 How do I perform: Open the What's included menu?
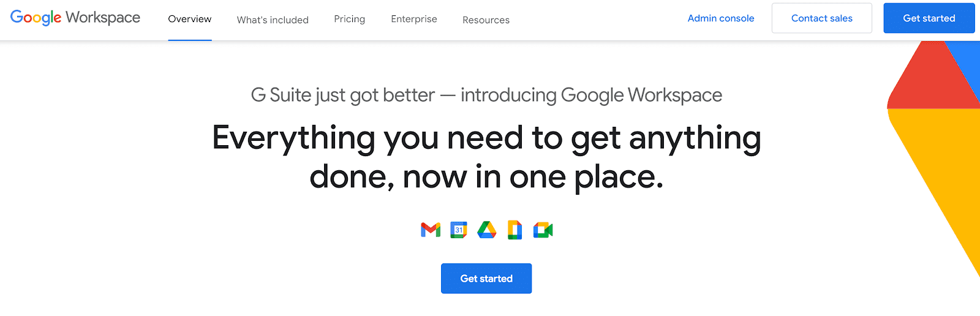click(273, 20)
